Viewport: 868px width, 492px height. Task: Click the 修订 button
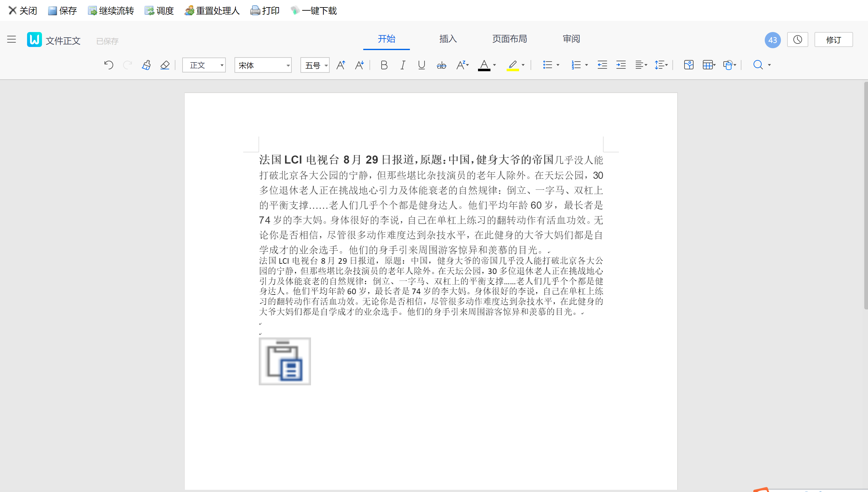click(833, 40)
